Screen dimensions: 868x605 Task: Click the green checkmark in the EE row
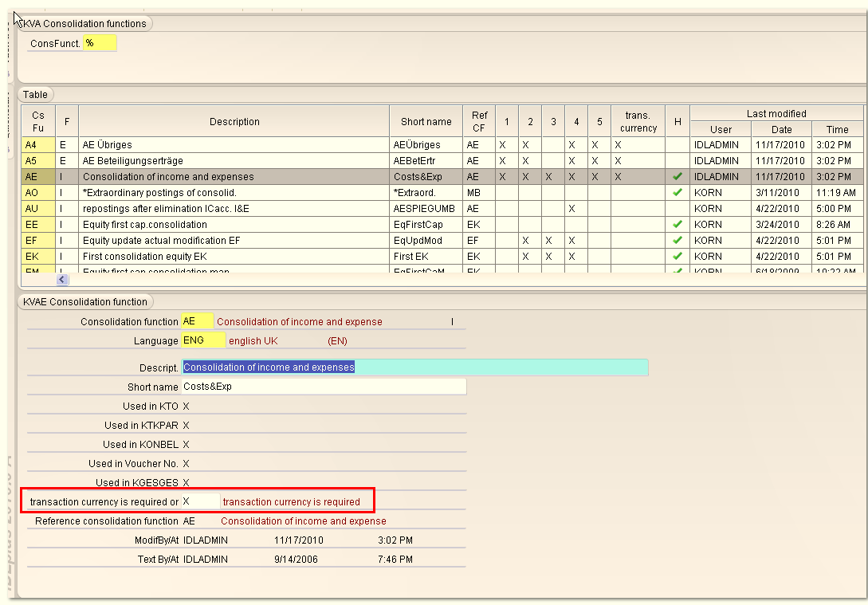pyautogui.click(x=677, y=225)
